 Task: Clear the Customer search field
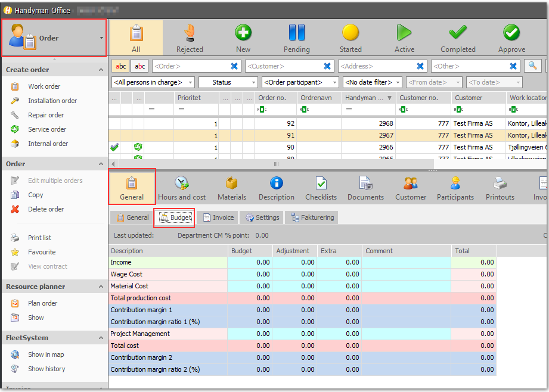click(327, 66)
